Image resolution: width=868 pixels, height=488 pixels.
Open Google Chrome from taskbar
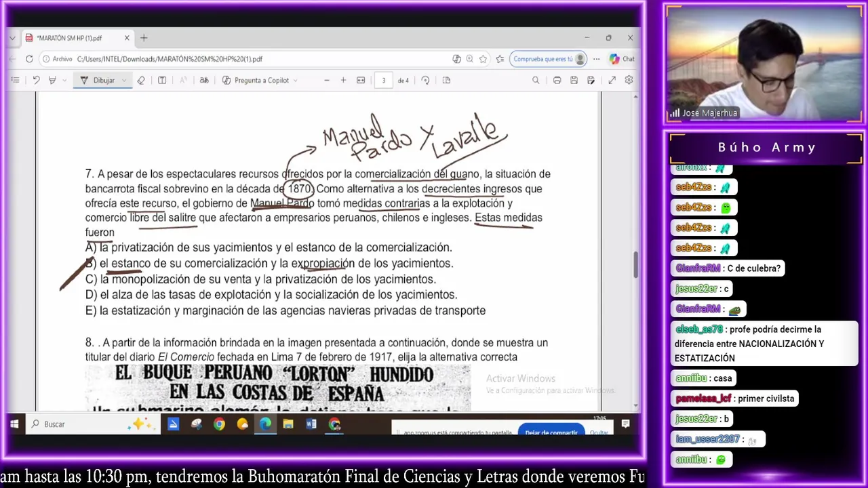(219, 424)
